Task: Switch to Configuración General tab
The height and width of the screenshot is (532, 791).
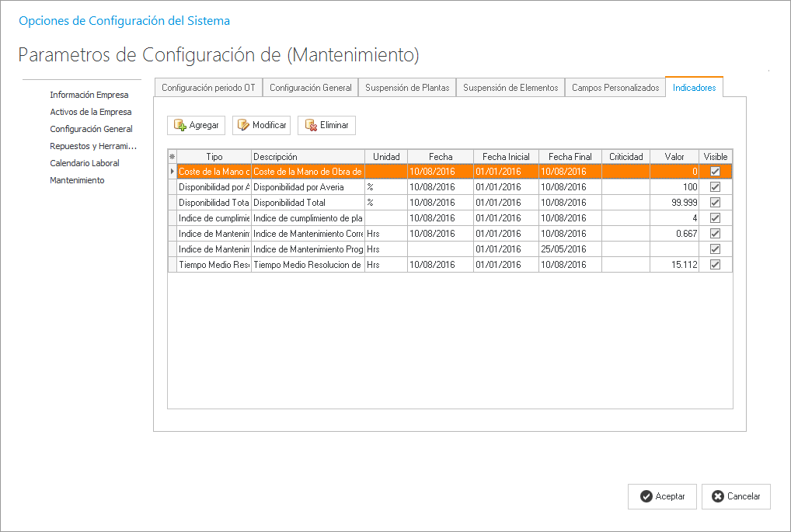Action: coord(311,88)
